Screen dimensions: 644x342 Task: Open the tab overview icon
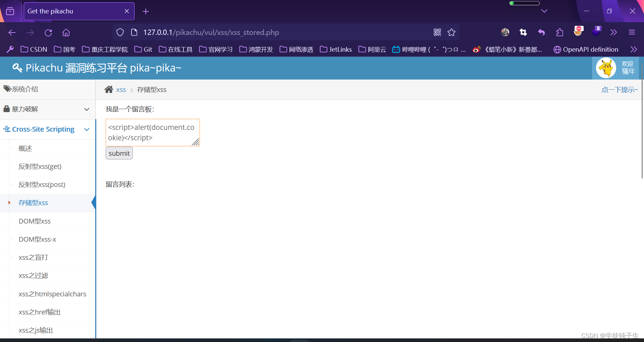point(10,11)
